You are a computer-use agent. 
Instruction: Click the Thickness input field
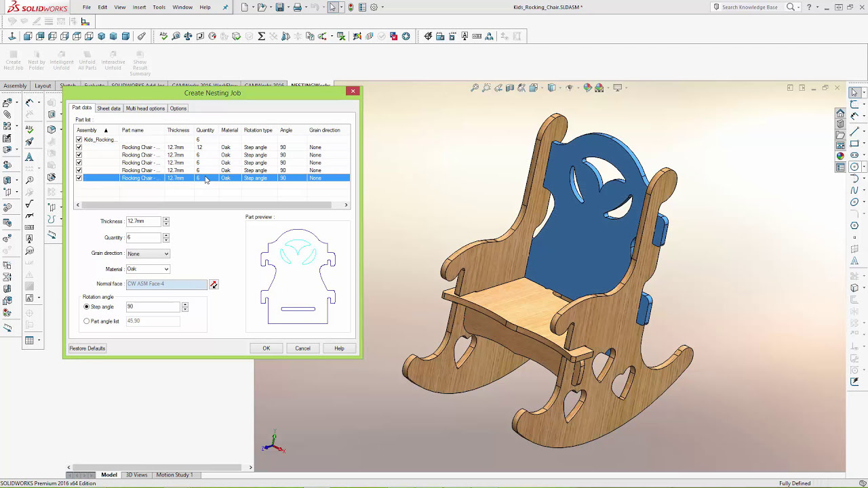coord(143,222)
